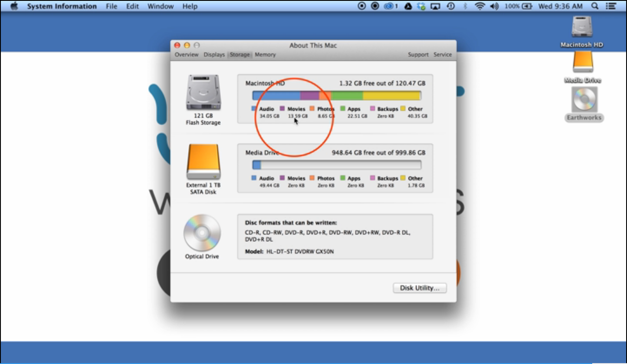Select the Media Drive desktop icon

583,62
